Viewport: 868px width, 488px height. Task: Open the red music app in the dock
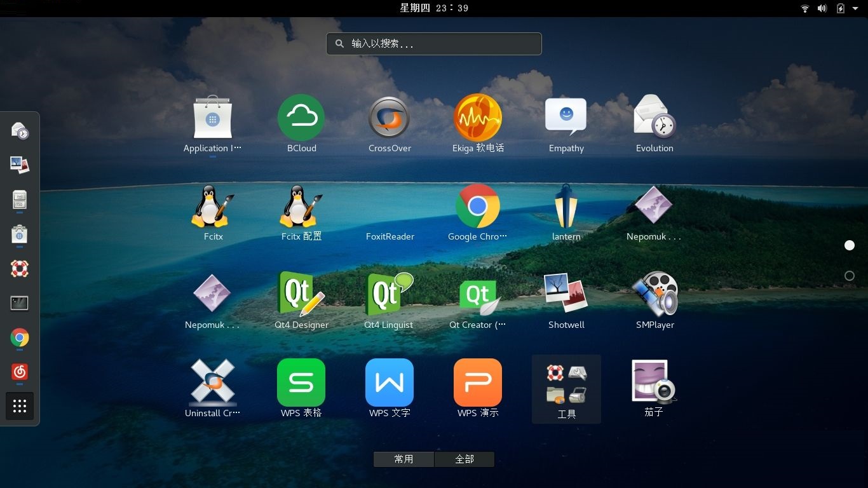coord(20,372)
